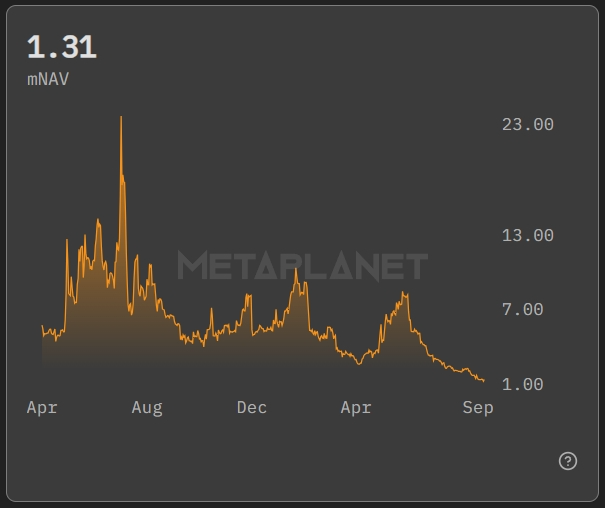Select the mNAV label under the value
This screenshot has height=508, width=605.
(48, 79)
